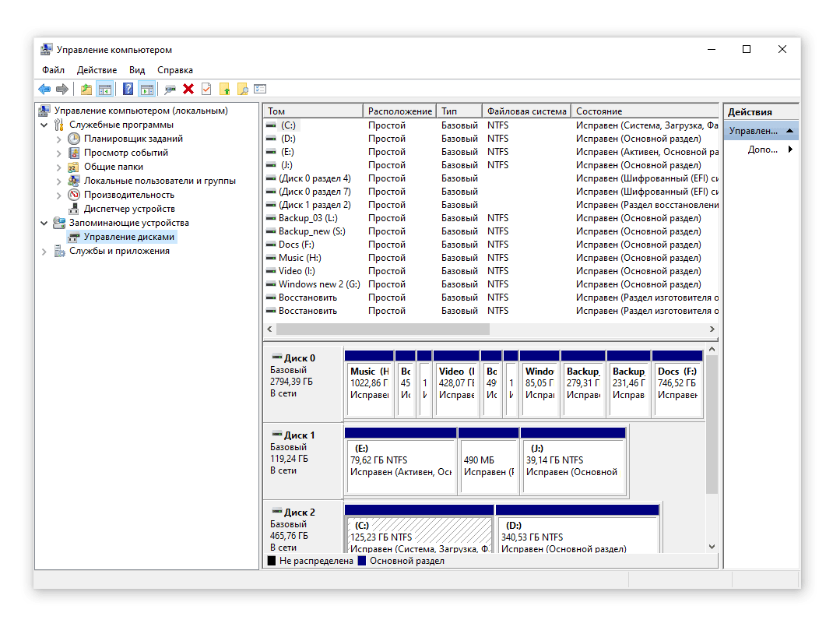This screenshot has height=627, width=840.
Task: Open the Вид menu
Action: coord(137,70)
